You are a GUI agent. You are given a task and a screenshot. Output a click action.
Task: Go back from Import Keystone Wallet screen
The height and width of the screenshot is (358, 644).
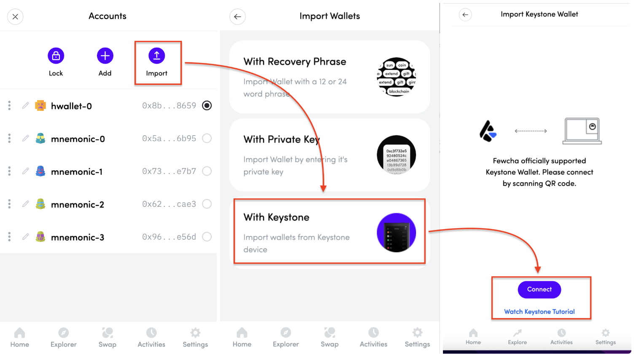[465, 15]
